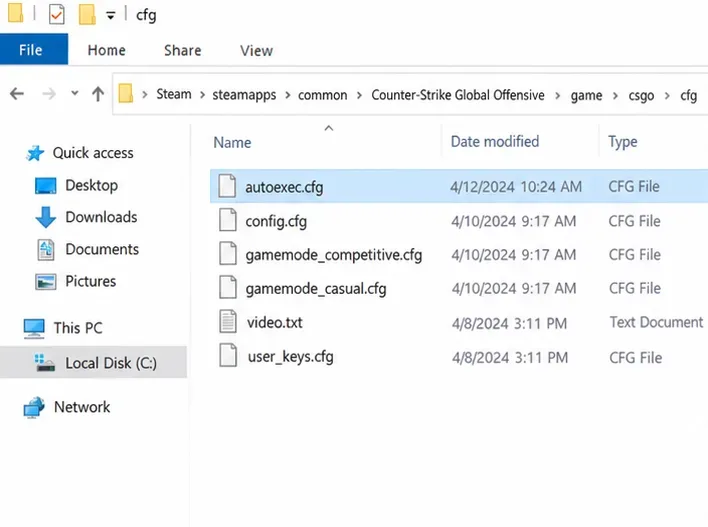The height and width of the screenshot is (527, 708).
Task: Expand chevron after common breadcrumb
Action: [359, 95]
